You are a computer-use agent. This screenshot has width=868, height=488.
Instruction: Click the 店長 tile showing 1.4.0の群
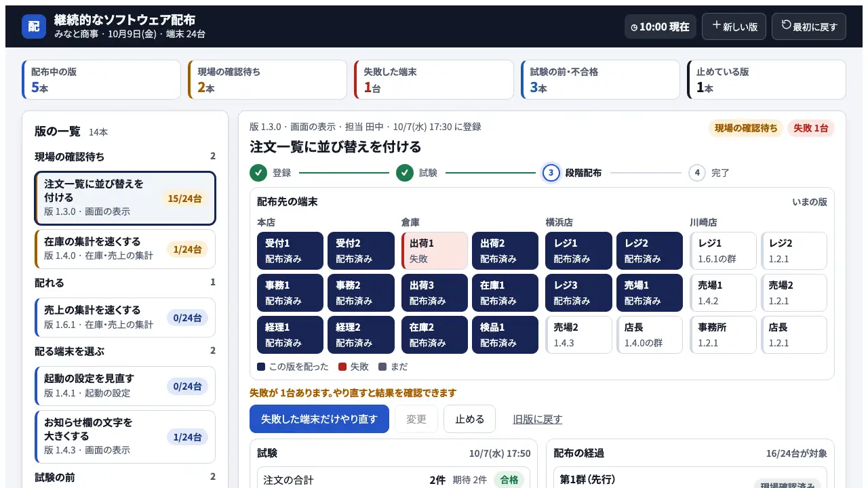tap(650, 335)
